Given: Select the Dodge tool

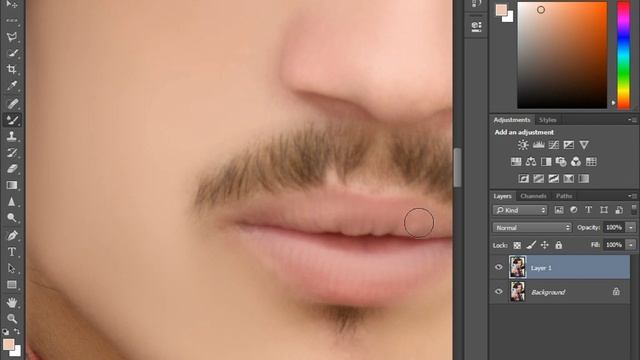Looking at the screenshot, I should coord(12,218).
